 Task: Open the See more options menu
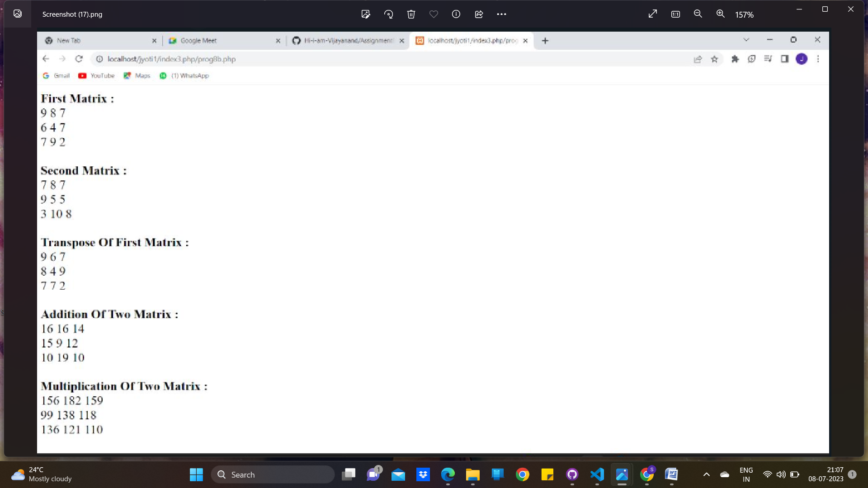501,14
